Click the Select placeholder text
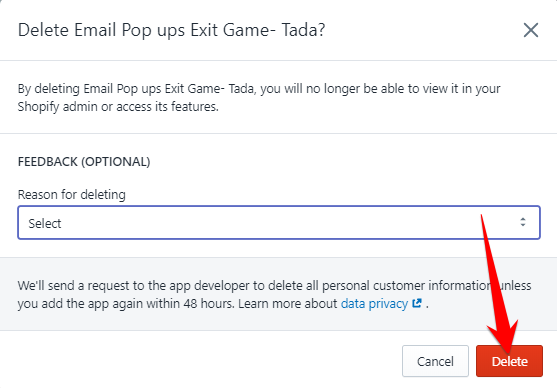Screen dimensions: 557x388 click(x=45, y=223)
